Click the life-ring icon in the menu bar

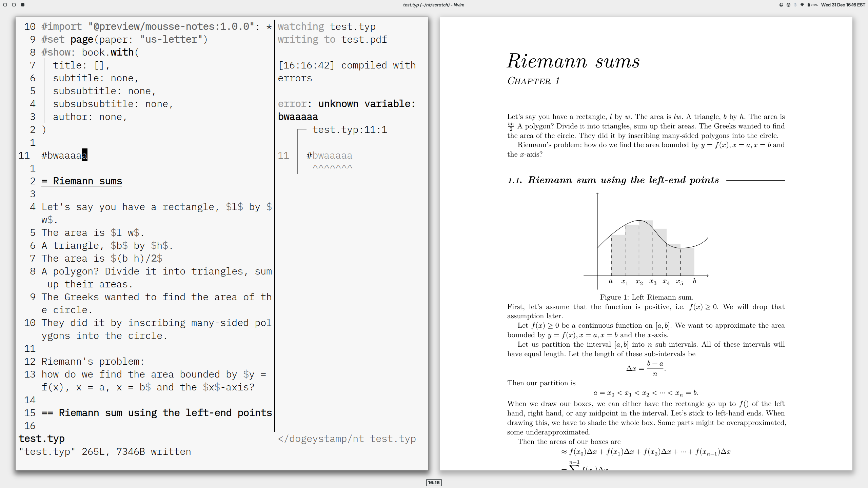coord(781,5)
